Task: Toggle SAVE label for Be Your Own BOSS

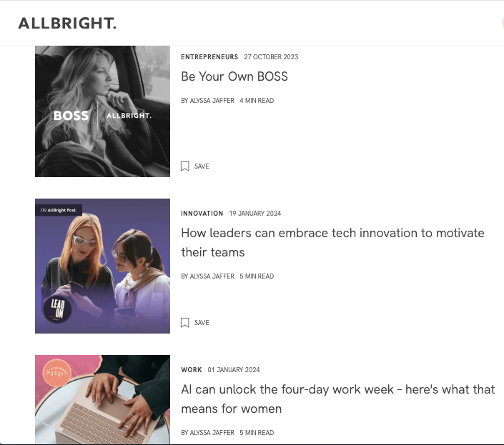Action: point(202,166)
